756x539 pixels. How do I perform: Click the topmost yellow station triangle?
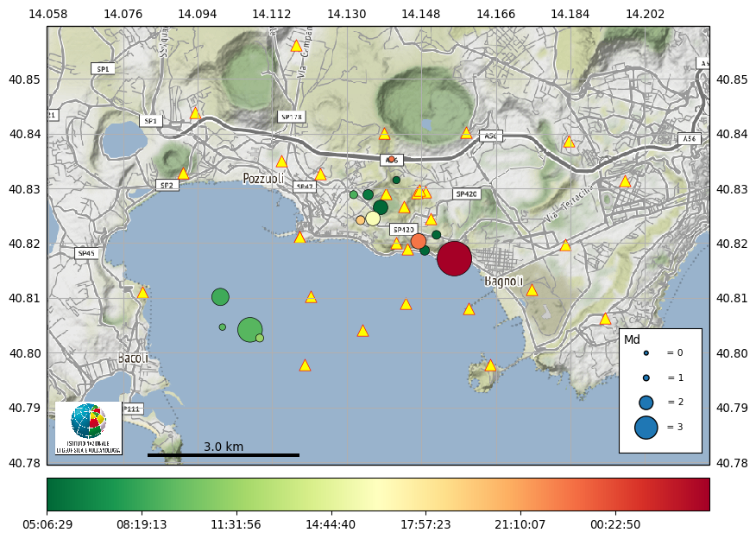coord(296,46)
